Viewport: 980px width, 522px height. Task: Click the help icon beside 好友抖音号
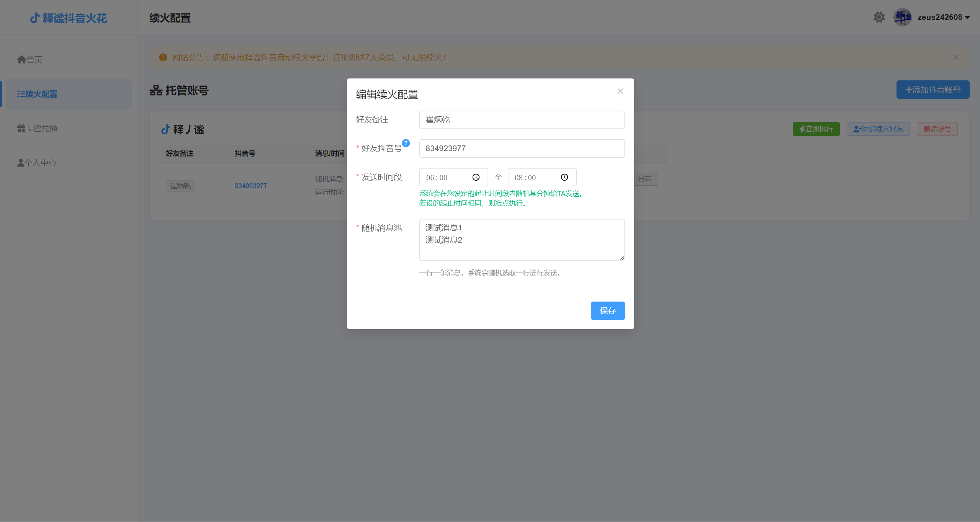click(406, 143)
